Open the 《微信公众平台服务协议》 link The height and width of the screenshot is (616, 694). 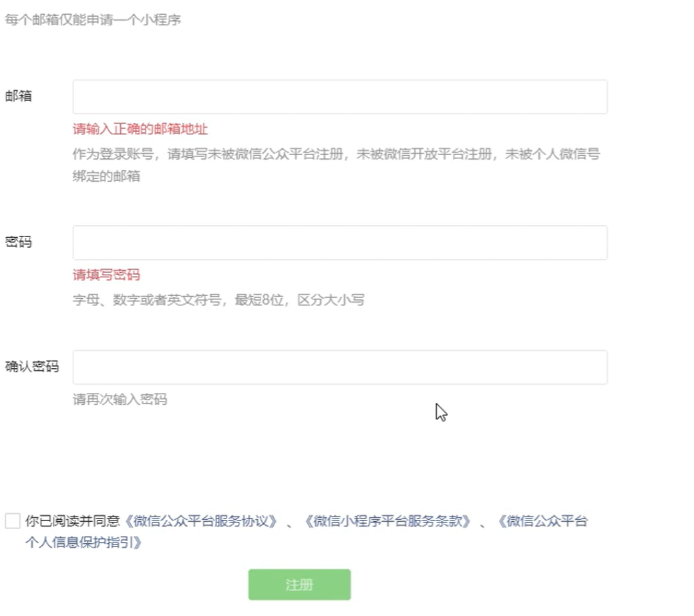pos(200,521)
